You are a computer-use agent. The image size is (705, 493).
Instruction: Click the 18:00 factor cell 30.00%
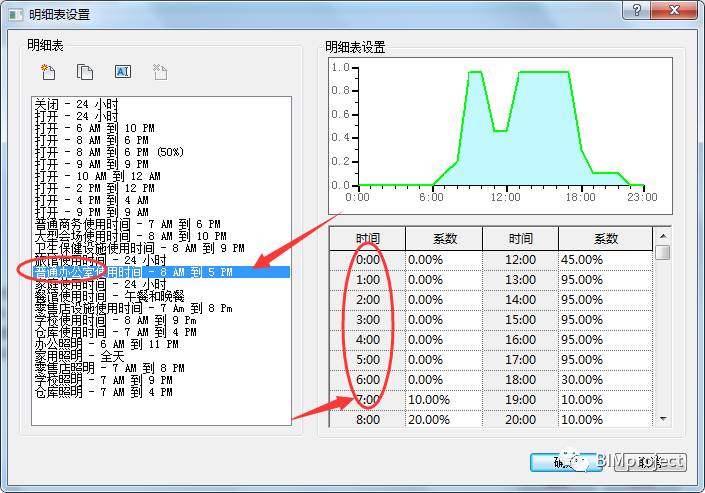point(605,380)
